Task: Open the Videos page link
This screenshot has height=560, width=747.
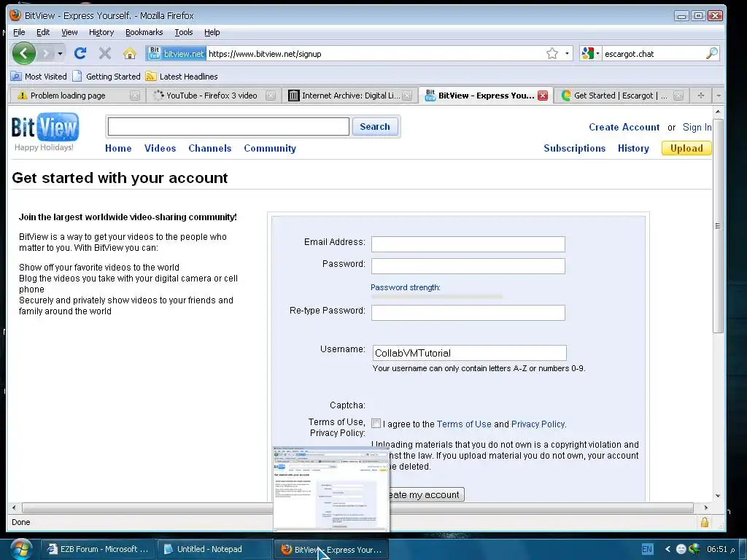Action: click(x=160, y=148)
